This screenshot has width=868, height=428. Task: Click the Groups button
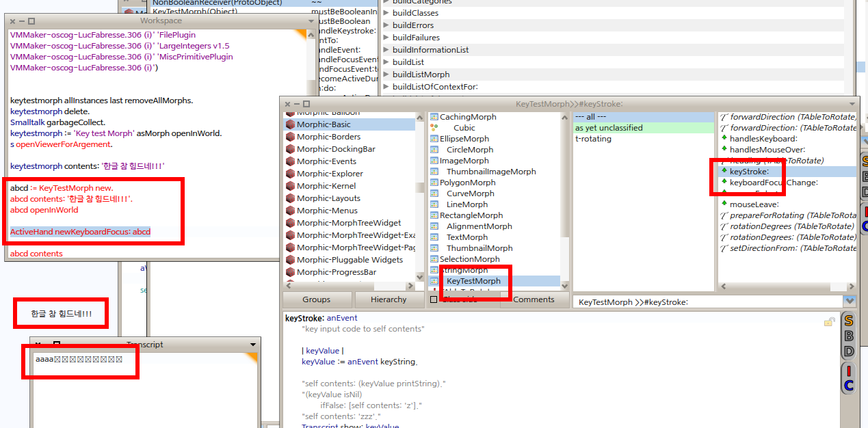point(317,299)
